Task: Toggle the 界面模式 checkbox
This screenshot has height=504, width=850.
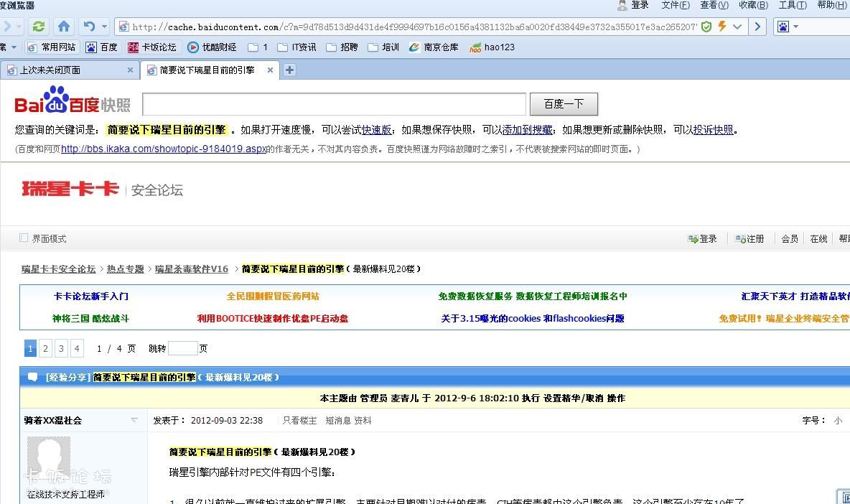Action: 23,238
